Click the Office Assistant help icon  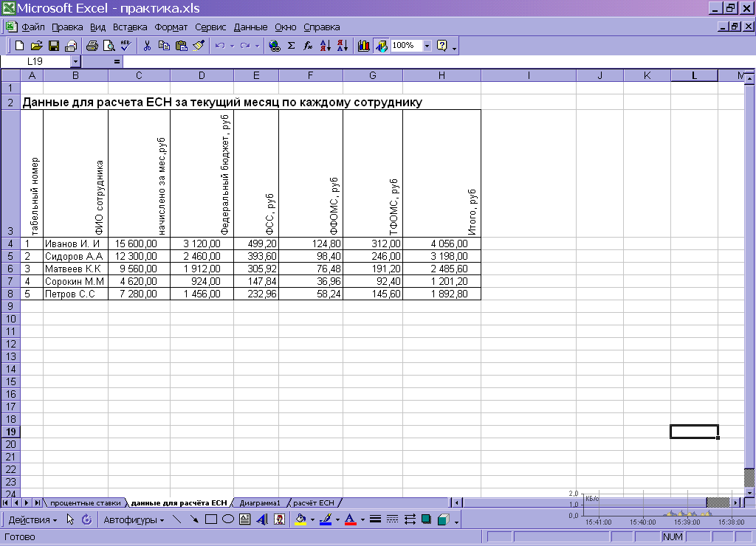(441, 46)
